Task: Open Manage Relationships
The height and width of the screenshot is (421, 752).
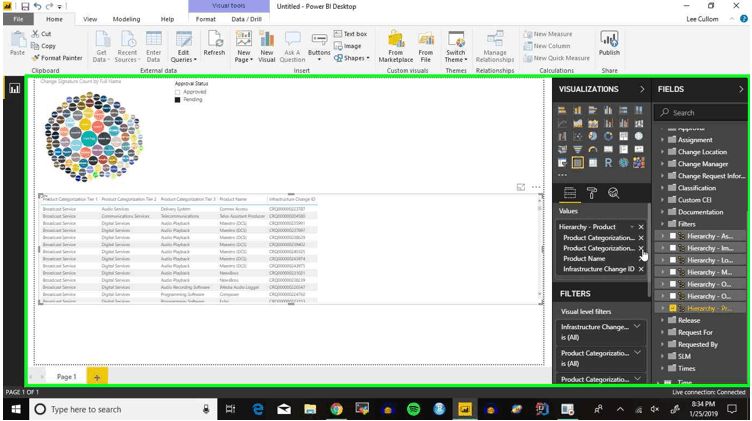Action: click(495, 47)
